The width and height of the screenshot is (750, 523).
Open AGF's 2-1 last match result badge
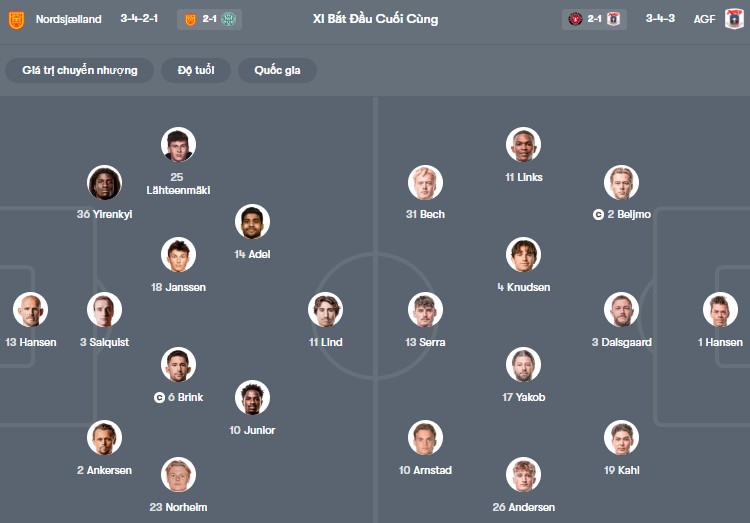pos(595,19)
